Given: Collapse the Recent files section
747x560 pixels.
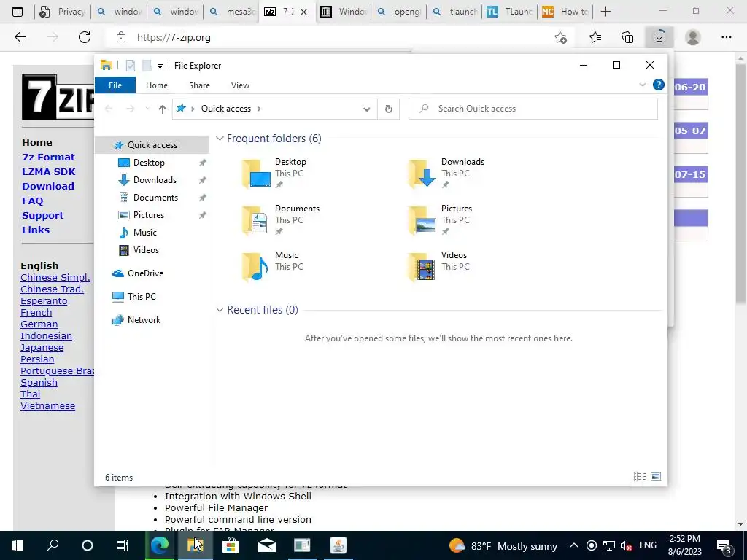Looking at the screenshot, I should click(220, 310).
